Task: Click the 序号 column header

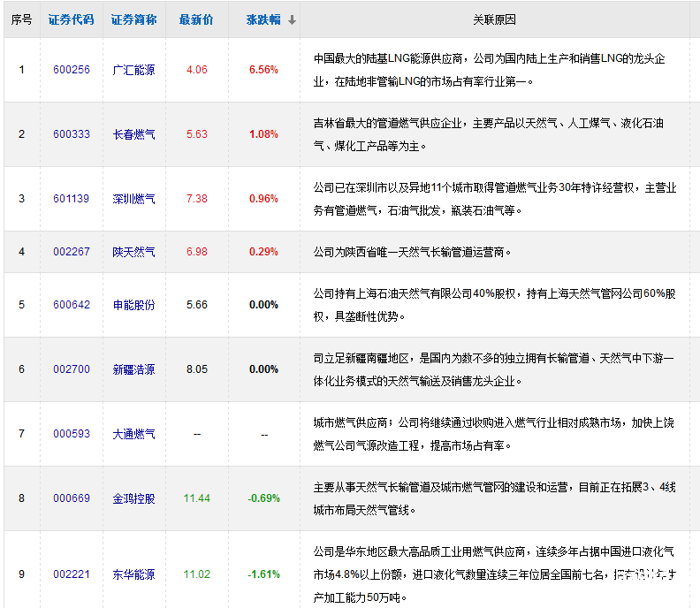Action: pos(21,19)
